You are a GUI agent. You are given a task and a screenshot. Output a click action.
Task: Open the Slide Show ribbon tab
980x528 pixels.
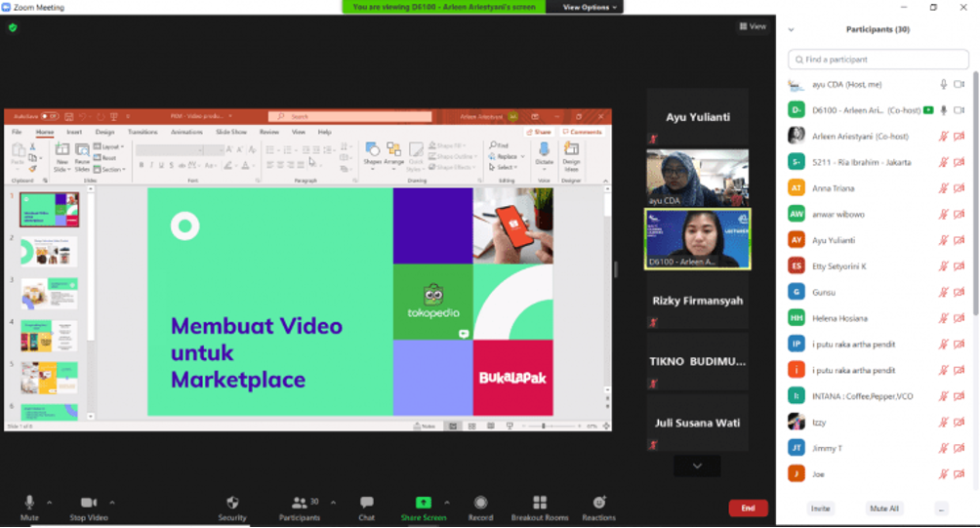[231, 132]
